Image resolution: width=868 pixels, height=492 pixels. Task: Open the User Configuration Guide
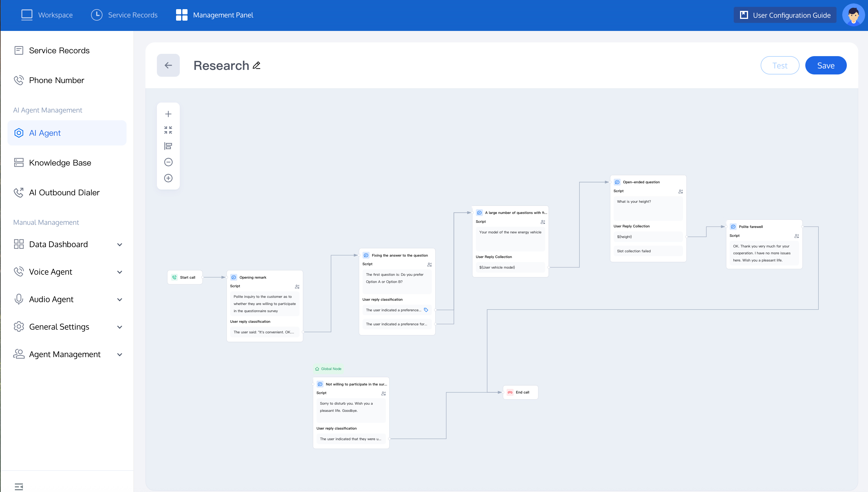(785, 15)
